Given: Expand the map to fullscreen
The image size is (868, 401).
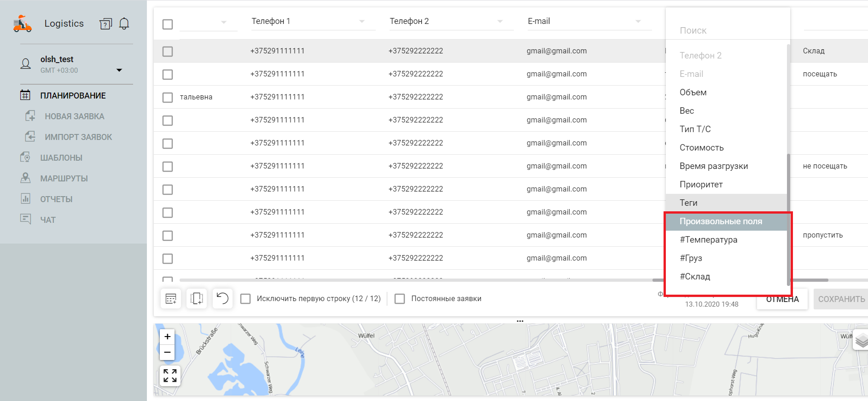Looking at the screenshot, I should point(169,376).
